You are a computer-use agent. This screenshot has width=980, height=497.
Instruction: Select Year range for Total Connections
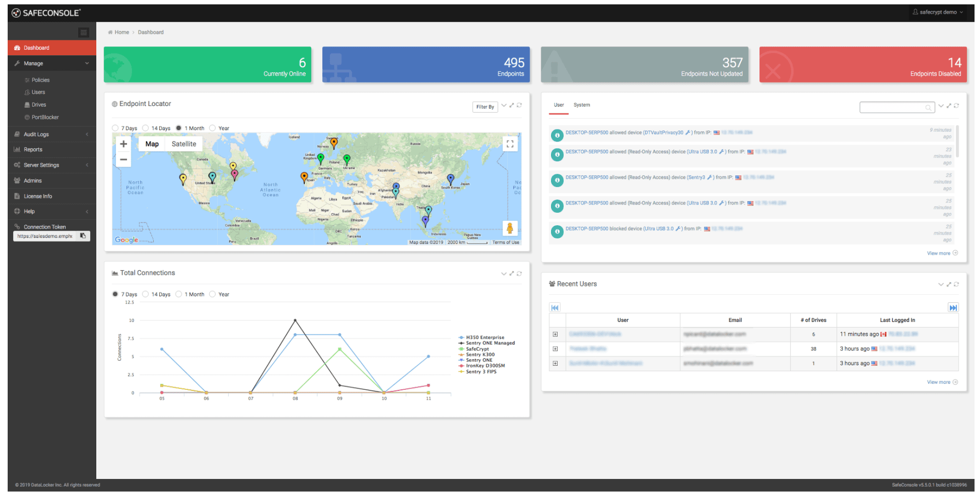(212, 295)
